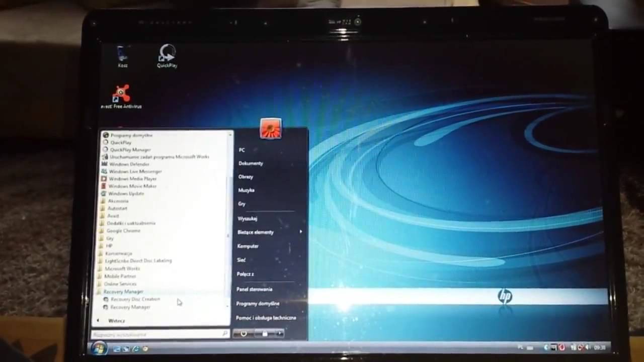The image size is (644, 362).
Task: Click the programs list scrollbar
Action: pyautogui.click(x=229, y=220)
